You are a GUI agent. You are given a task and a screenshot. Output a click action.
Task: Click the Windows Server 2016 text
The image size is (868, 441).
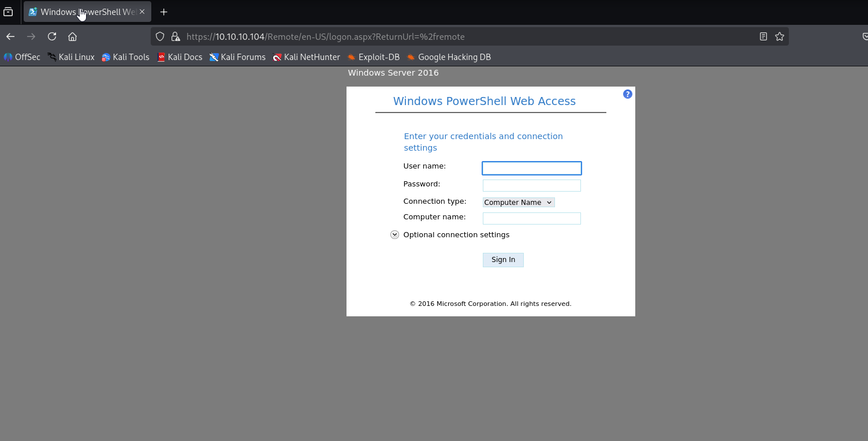coord(393,73)
